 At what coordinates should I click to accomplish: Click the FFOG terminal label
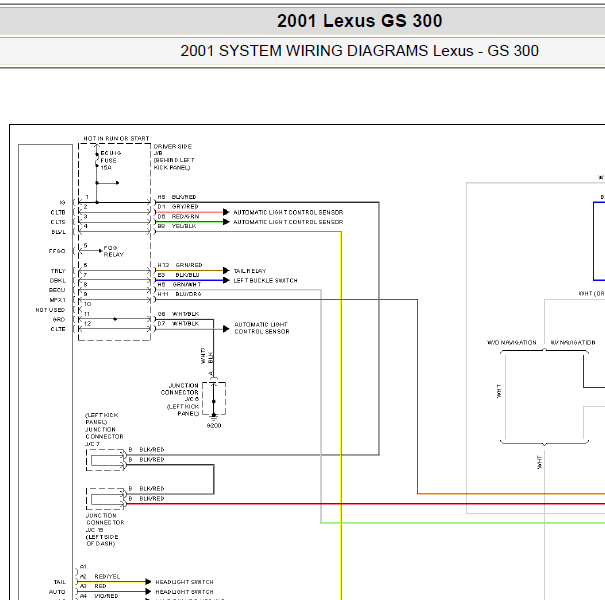tap(57, 251)
